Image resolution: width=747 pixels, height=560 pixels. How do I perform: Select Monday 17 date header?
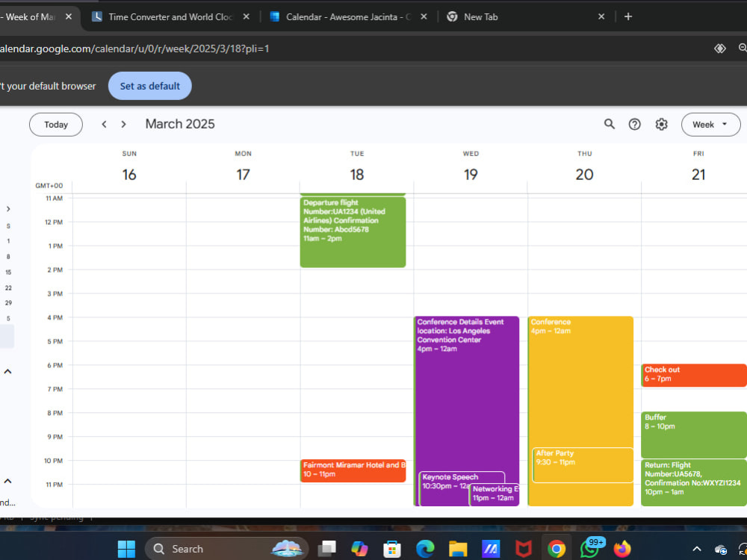(243, 174)
